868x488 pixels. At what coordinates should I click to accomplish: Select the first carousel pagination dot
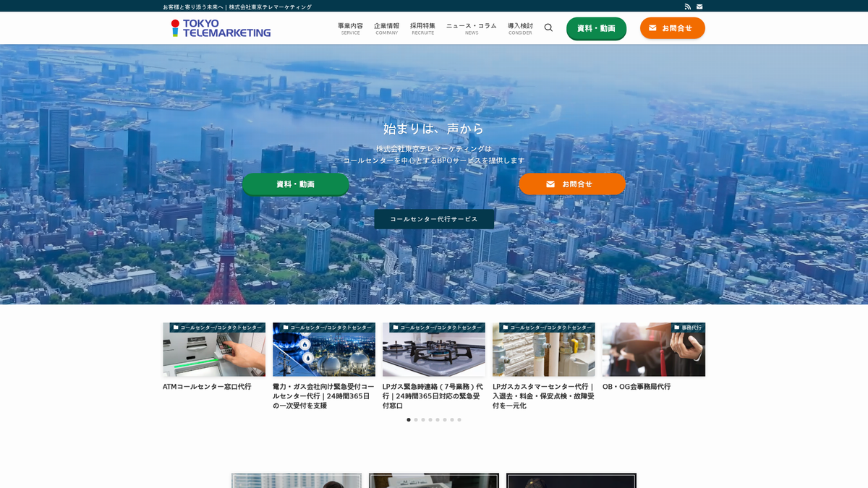(x=409, y=419)
